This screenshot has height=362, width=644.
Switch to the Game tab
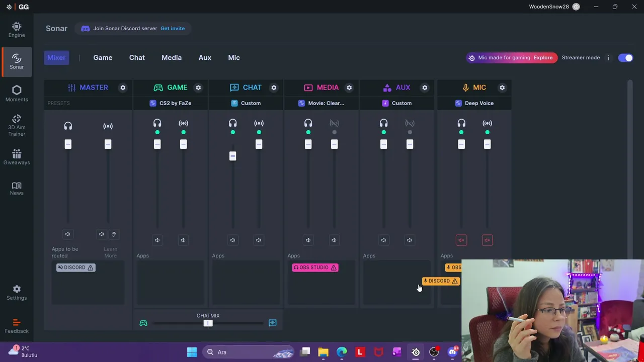pos(103,58)
